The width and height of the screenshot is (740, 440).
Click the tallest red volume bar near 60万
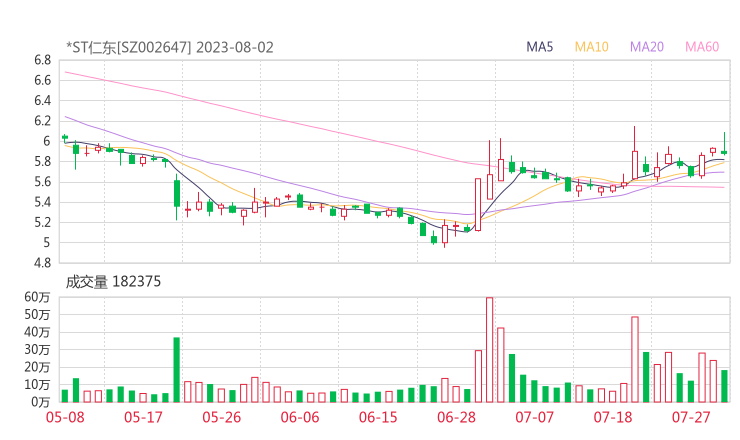(x=489, y=350)
